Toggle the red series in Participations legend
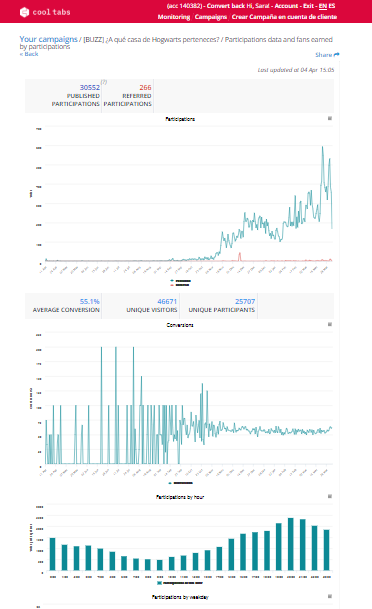Image resolution: width=372 pixels, height=609 pixels. [180, 285]
